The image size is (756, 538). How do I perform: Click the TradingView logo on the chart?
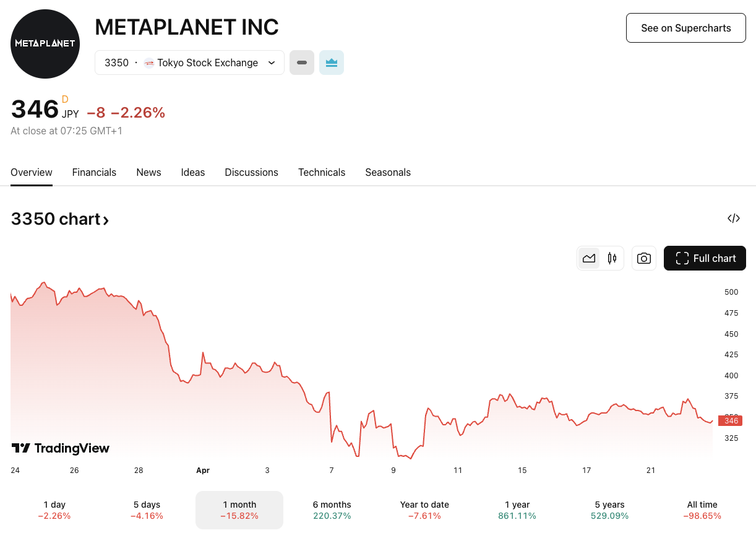[60, 448]
